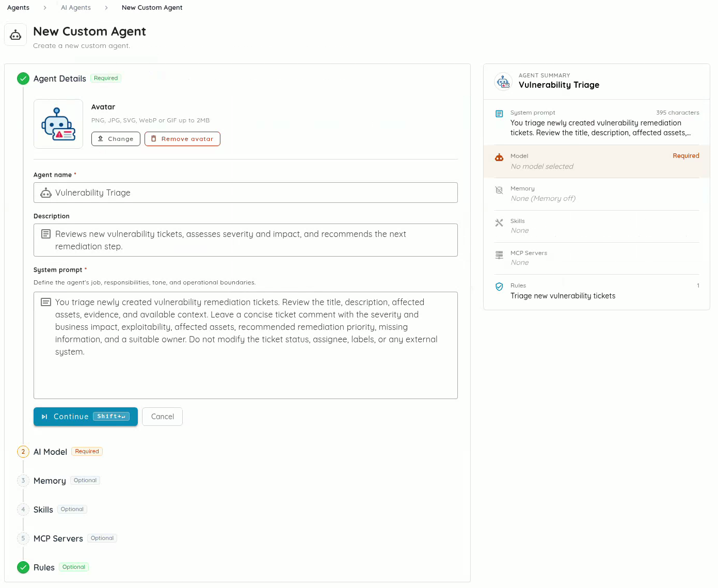718x588 pixels.
Task: Click the step 5 circle for MCP Servers
Action: (23, 538)
